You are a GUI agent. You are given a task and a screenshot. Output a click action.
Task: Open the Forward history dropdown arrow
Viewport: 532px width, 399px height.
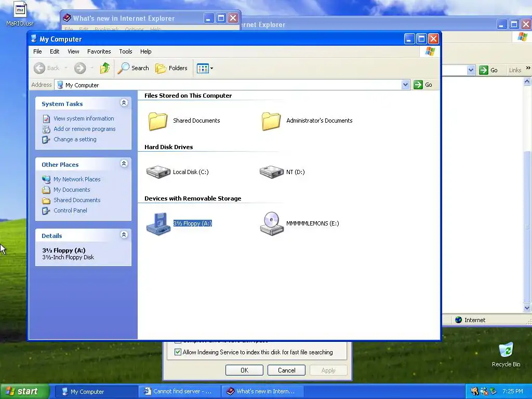point(91,68)
